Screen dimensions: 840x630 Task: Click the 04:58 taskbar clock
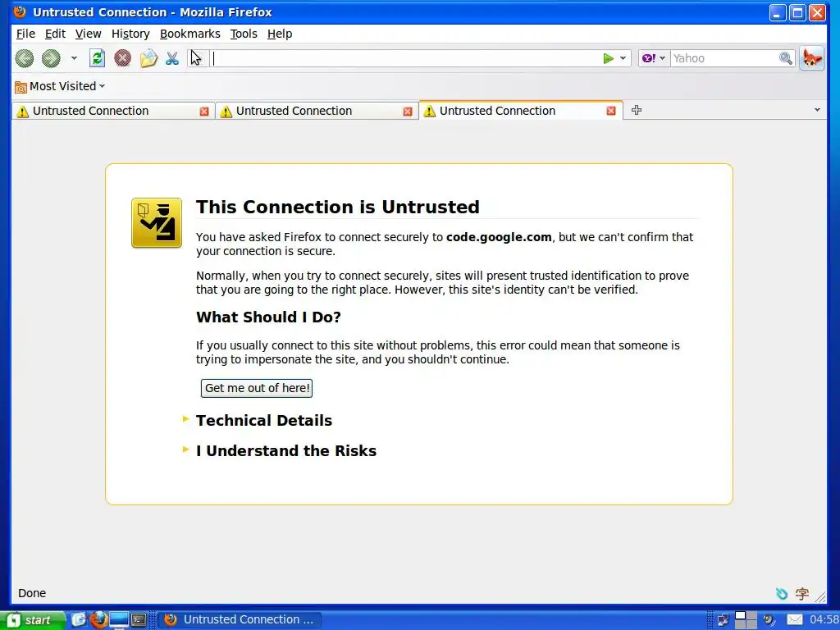824,620
